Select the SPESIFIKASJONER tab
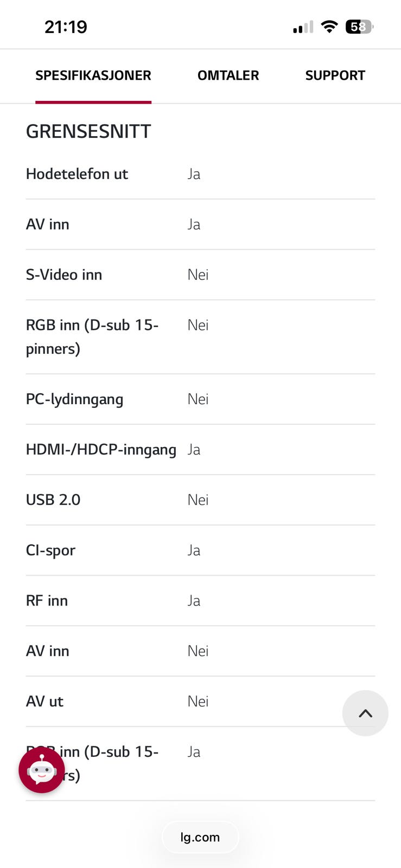 point(93,75)
